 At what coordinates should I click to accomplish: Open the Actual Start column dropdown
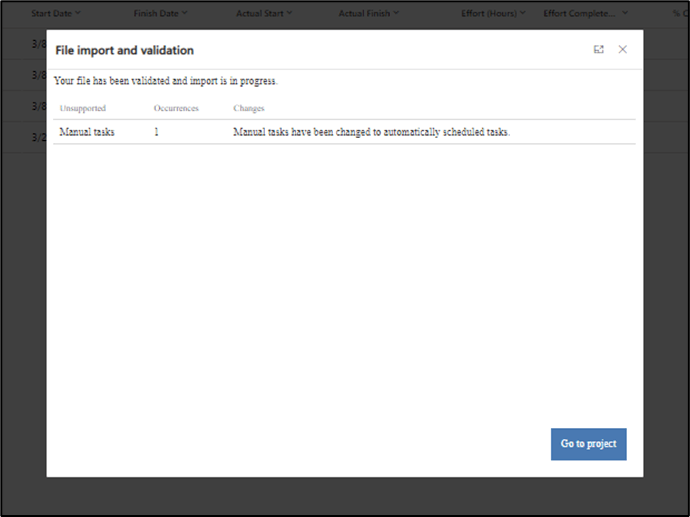tap(290, 14)
